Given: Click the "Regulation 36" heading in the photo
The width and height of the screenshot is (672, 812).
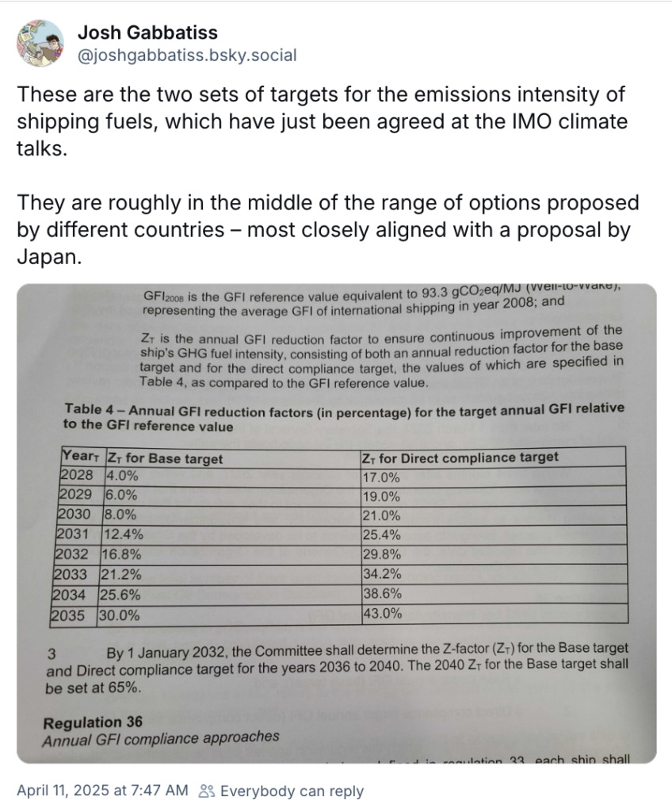Looking at the screenshot, I should 93,722.
